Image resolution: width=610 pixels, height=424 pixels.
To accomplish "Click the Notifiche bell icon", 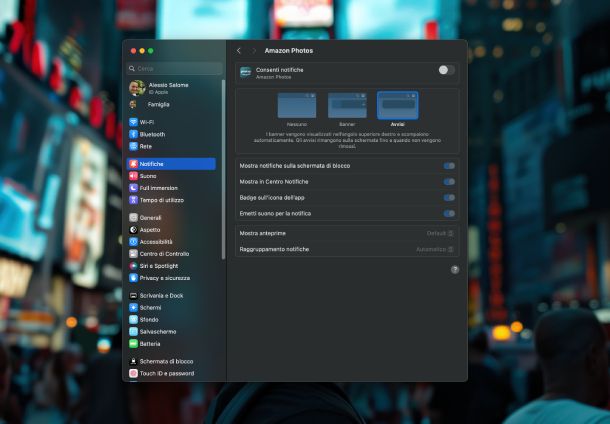I will click(133, 164).
